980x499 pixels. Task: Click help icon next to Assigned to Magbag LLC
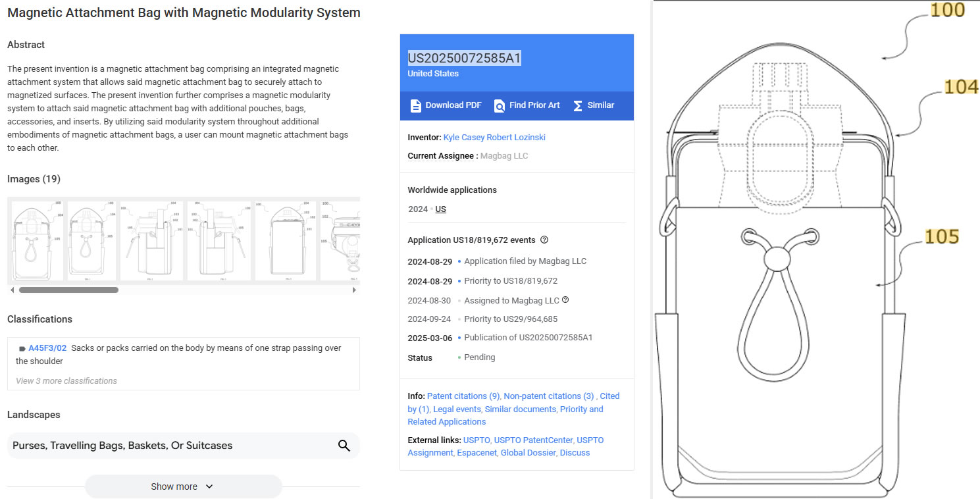(x=565, y=300)
